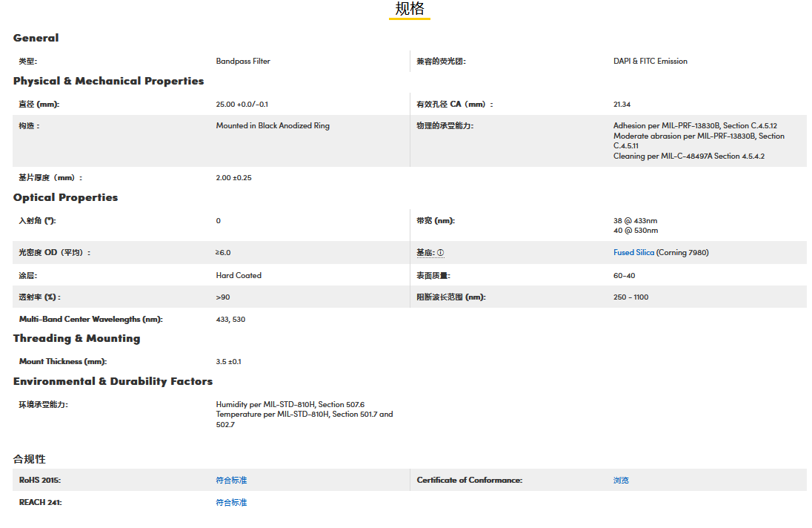The height and width of the screenshot is (528, 812).
Task: Click the Hard Coated coating value
Action: 239,275
